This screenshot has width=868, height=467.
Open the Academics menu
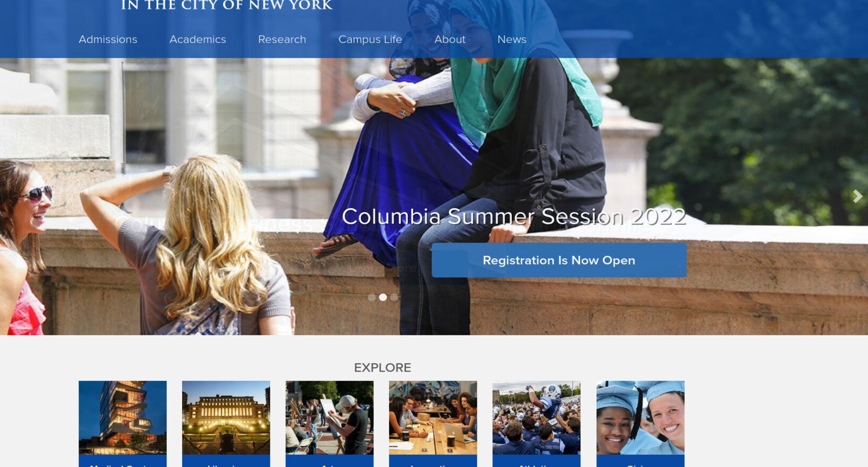point(198,39)
